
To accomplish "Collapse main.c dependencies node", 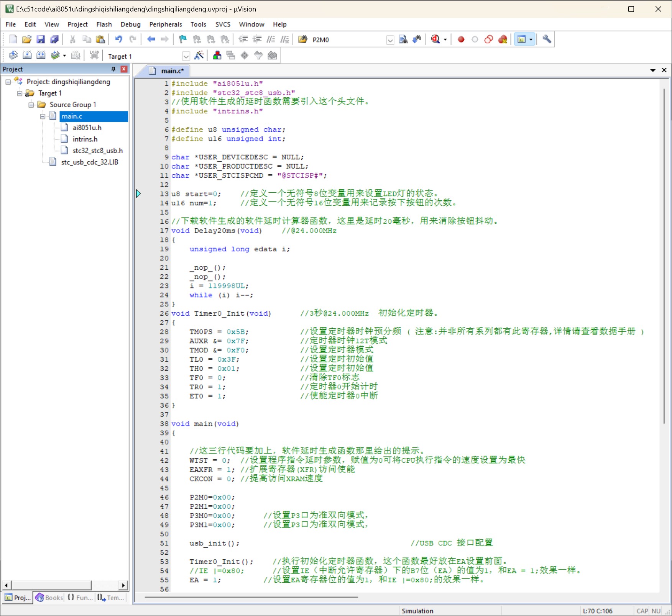I will click(43, 116).
